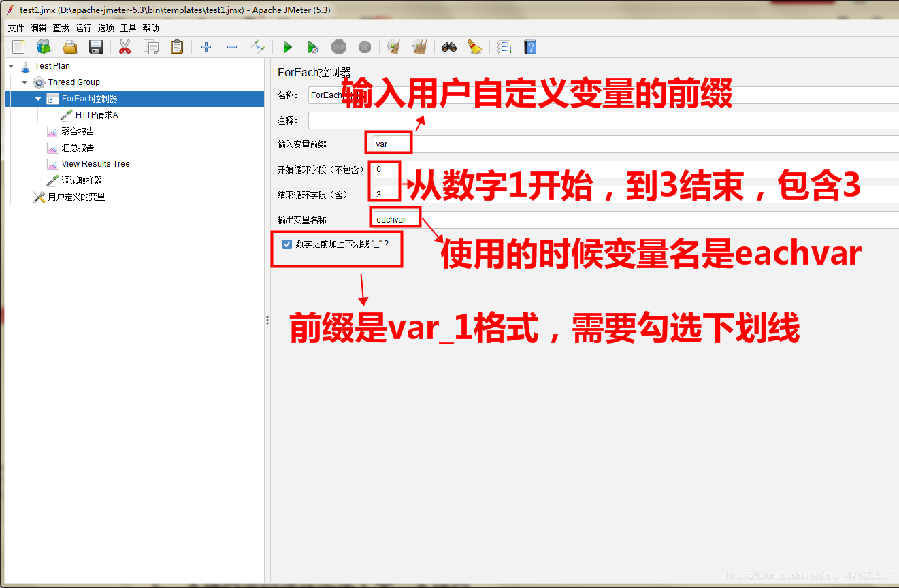Open the 文件 menu

[x=16, y=28]
